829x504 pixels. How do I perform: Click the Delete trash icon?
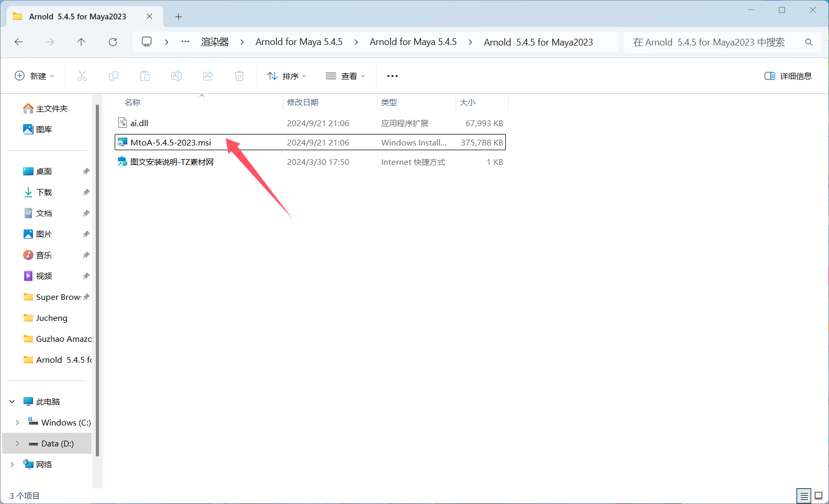[x=239, y=76]
